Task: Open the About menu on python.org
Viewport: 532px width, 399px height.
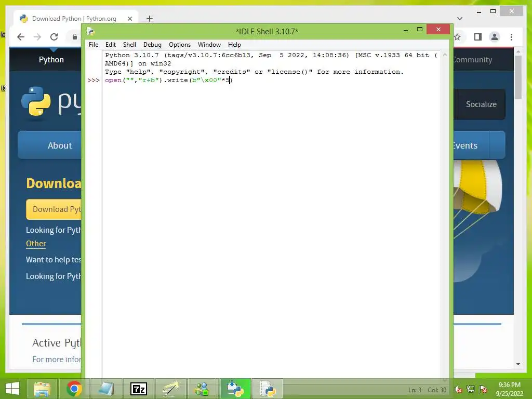Action: [60, 145]
